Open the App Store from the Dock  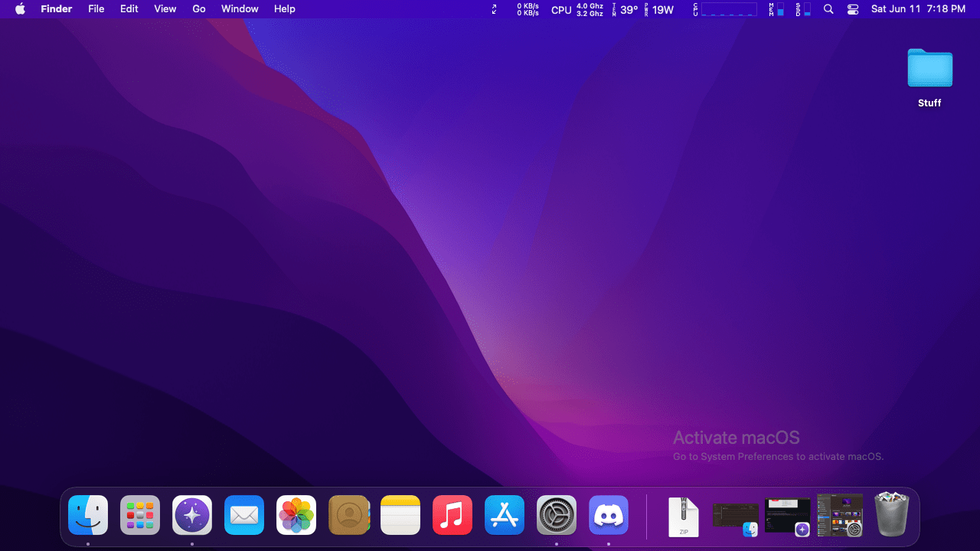click(504, 515)
